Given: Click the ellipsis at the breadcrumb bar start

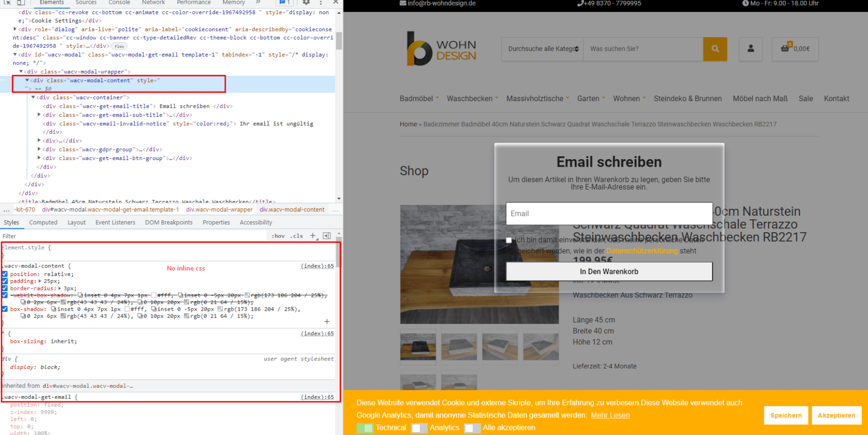Looking at the screenshot, I should 6,209.
